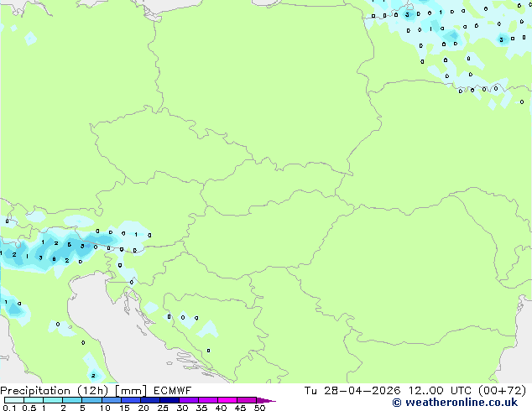Click the weatheronline.co.uk copyright link

click(x=455, y=403)
